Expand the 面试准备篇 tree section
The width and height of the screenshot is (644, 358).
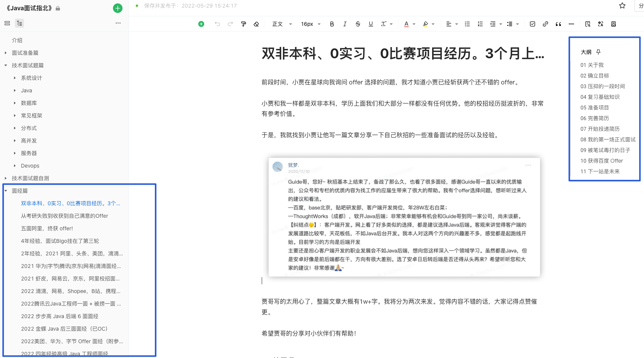coord(6,53)
